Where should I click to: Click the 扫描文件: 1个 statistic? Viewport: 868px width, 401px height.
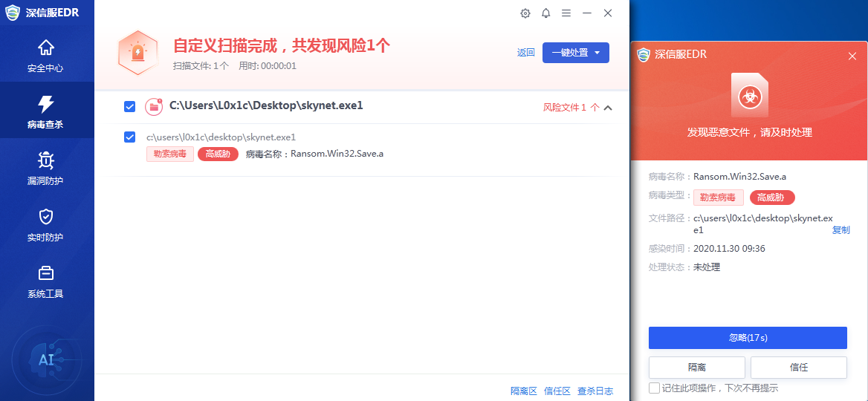pyautogui.click(x=201, y=66)
